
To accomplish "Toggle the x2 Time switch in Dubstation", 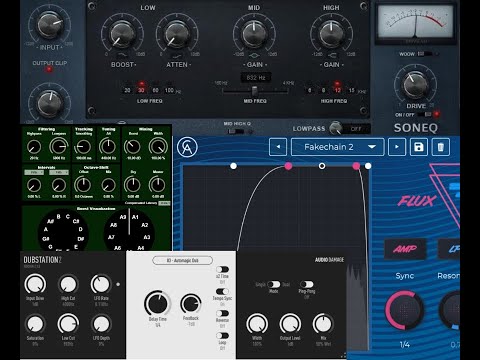I will tap(222, 269).
